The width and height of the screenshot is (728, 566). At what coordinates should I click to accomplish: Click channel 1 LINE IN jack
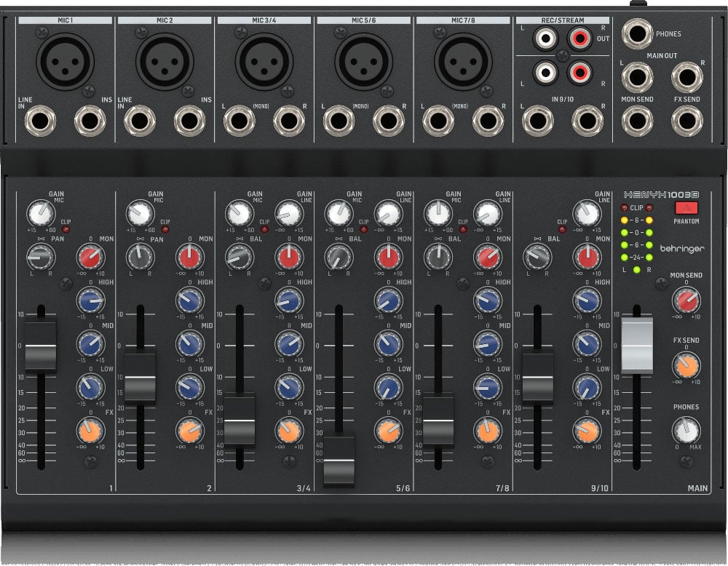click(40, 121)
